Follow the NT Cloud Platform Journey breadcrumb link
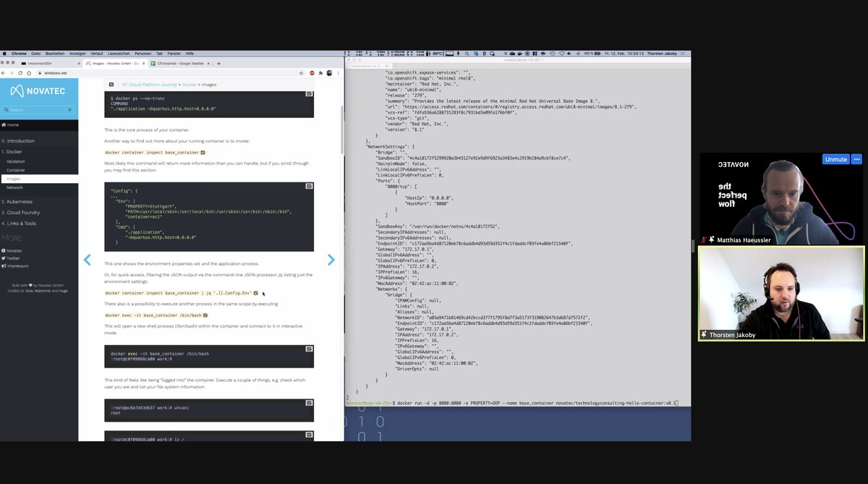 149,85
